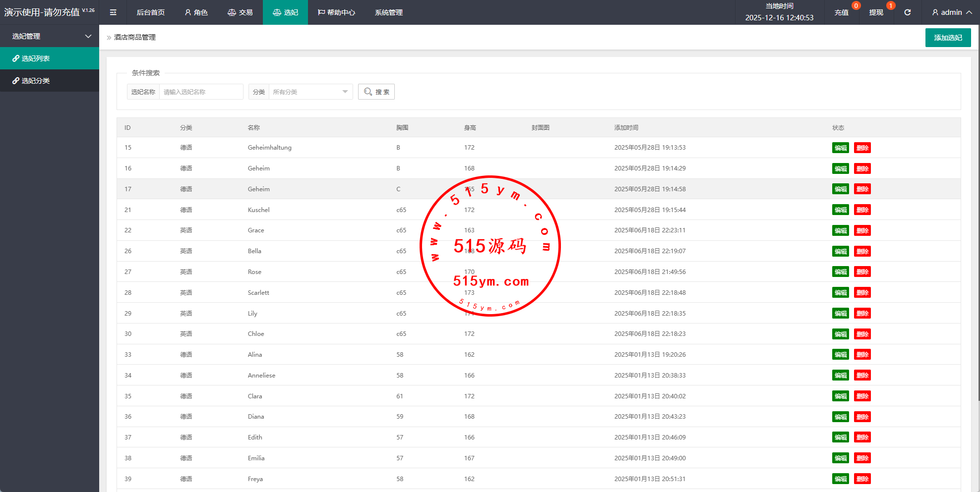
Task: Open 帮助中心 with flag icon
Action: point(336,12)
